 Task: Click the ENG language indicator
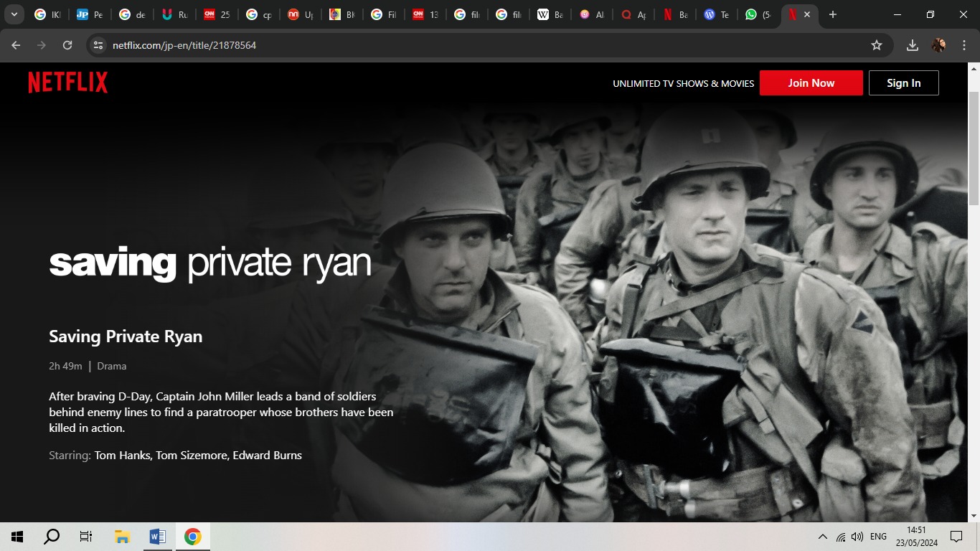(878, 537)
